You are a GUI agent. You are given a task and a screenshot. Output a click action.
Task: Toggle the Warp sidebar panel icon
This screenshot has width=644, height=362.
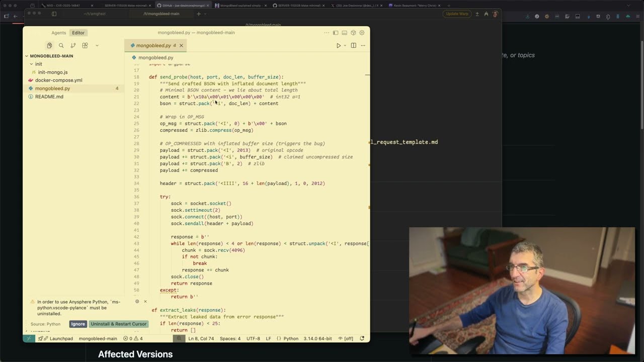point(54,14)
